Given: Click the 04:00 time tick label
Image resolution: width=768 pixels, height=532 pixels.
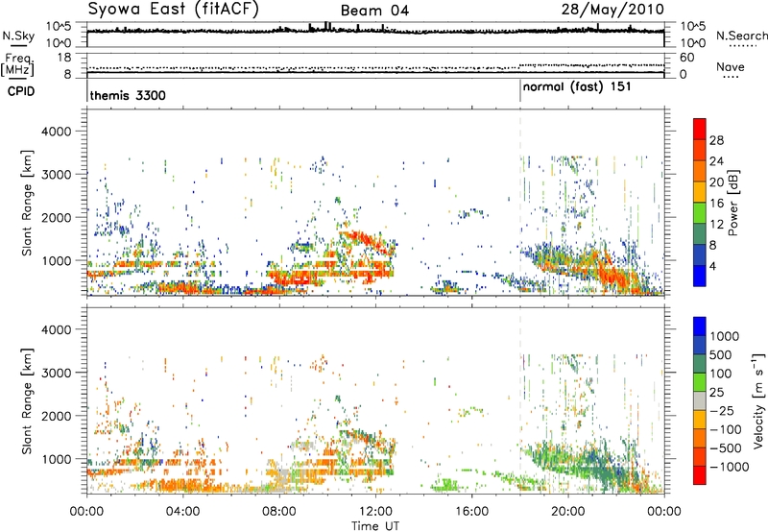Looking at the screenshot, I should [x=182, y=512].
